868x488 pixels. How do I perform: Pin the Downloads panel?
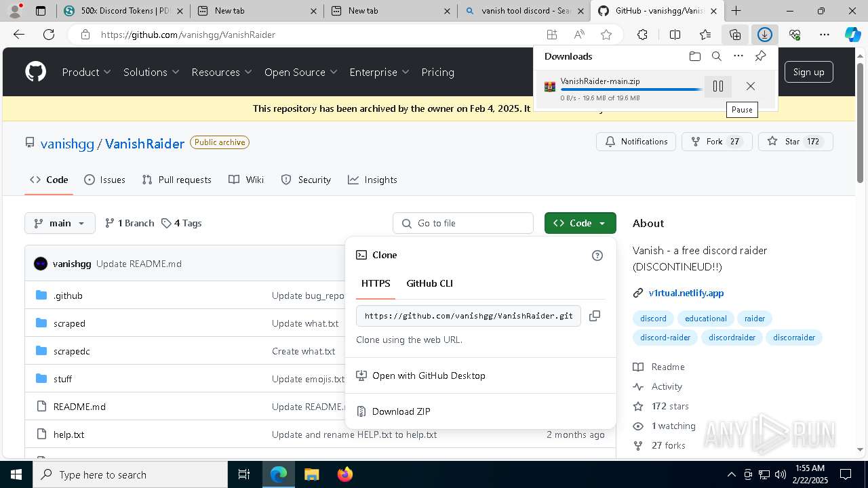pos(760,56)
